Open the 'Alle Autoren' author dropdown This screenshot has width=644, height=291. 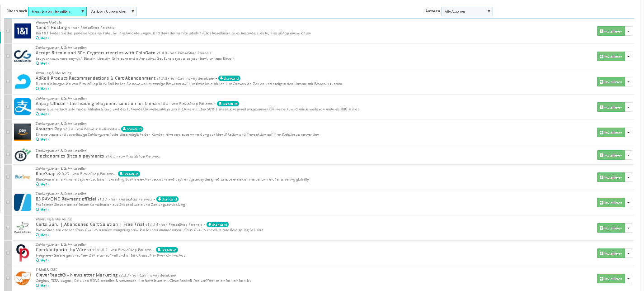pyautogui.click(x=467, y=11)
